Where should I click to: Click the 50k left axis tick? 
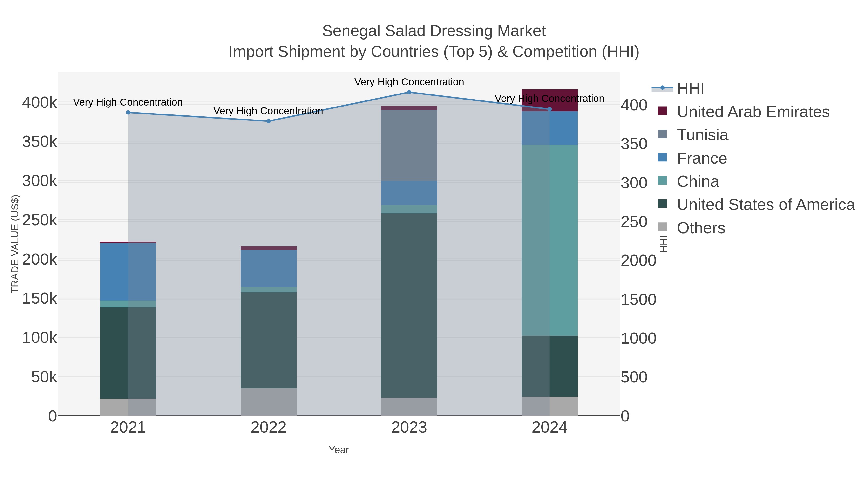[44, 377]
